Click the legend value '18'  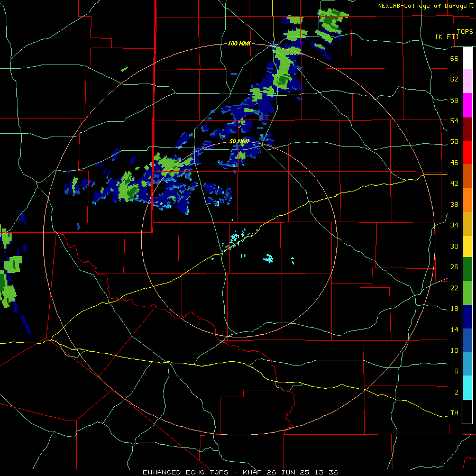tap(454, 309)
